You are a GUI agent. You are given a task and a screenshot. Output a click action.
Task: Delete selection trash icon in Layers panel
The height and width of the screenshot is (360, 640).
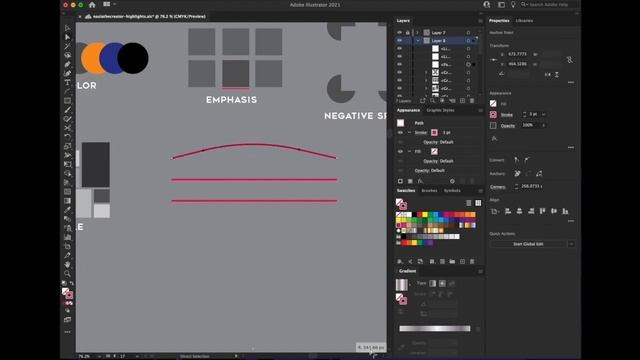click(472, 100)
